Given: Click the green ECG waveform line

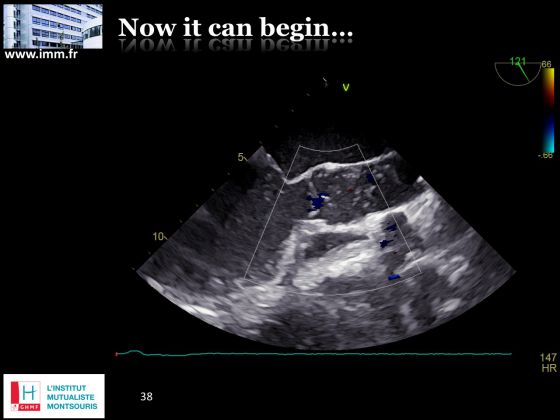Looking at the screenshot, I should (x=314, y=354).
